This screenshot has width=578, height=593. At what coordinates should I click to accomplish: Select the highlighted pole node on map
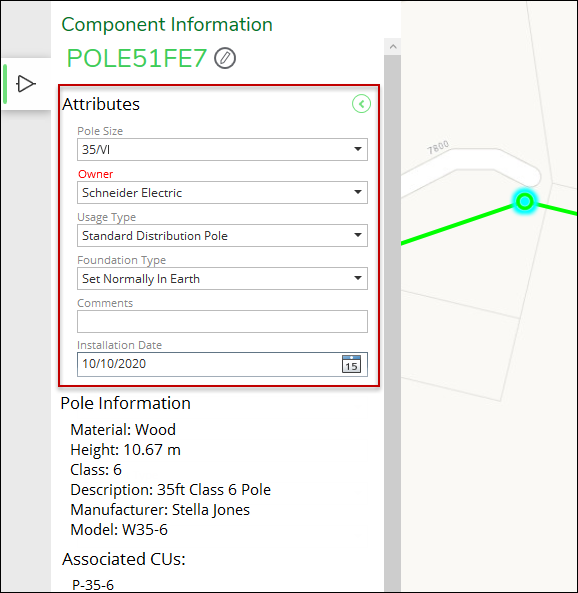[525, 202]
